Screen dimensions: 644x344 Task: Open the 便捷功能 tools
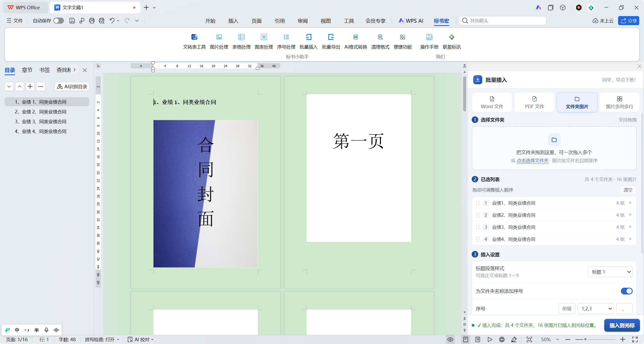coord(403,41)
